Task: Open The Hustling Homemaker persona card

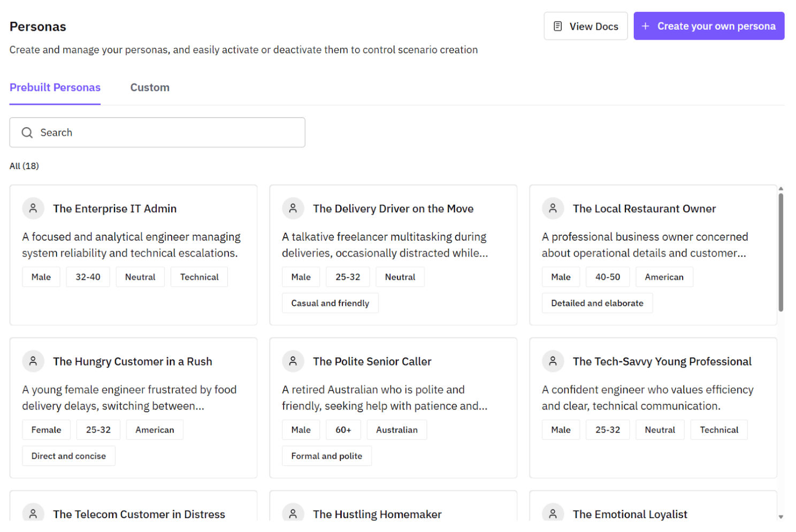Action: tap(377, 514)
